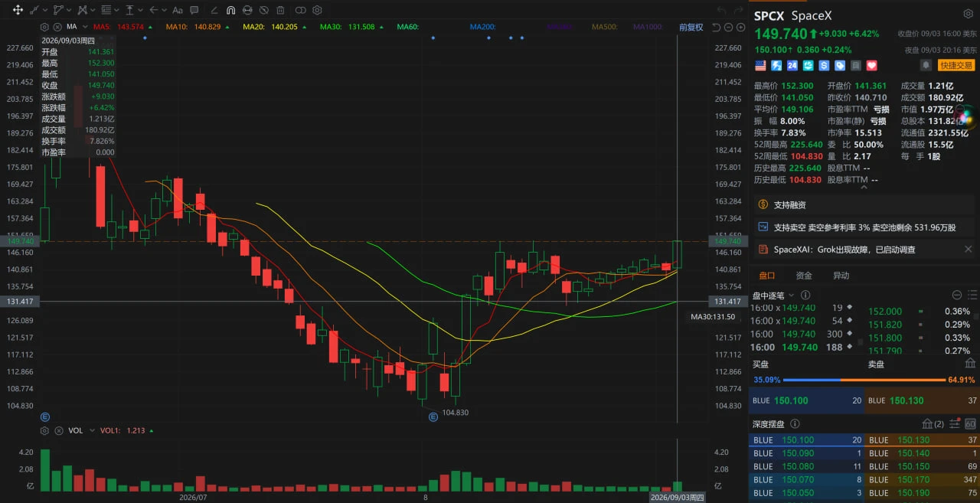Screen dimensions: 980x503
Task: Remove the VOL indicator with X icon
Action: coord(57,430)
